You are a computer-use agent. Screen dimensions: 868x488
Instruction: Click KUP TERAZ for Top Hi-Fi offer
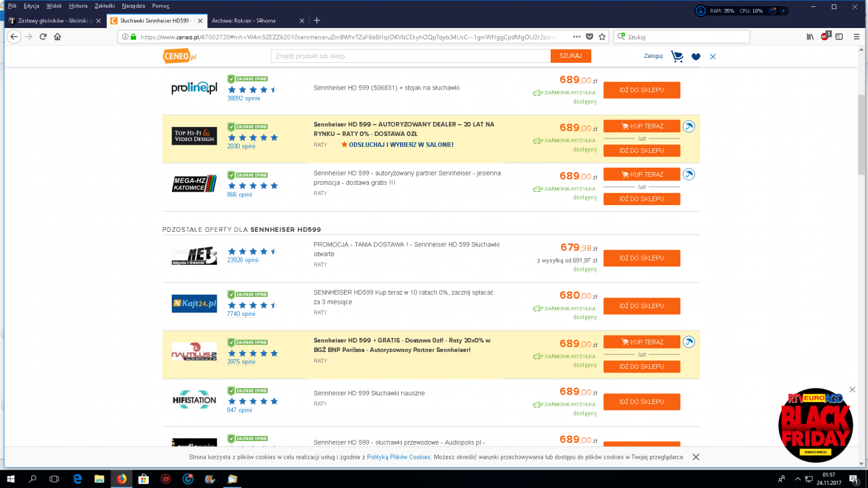pyautogui.click(x=642, y=126)
